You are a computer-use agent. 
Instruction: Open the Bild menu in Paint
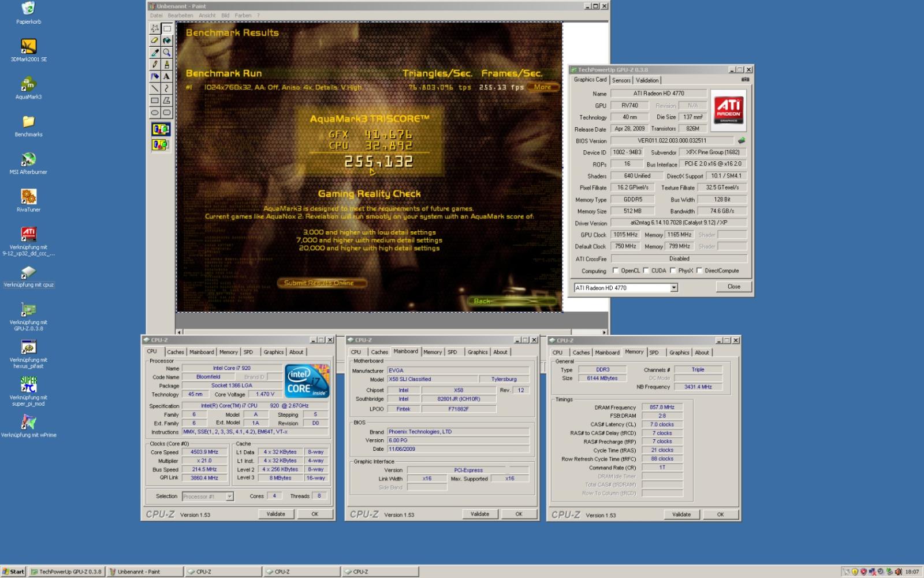[225, 16]
